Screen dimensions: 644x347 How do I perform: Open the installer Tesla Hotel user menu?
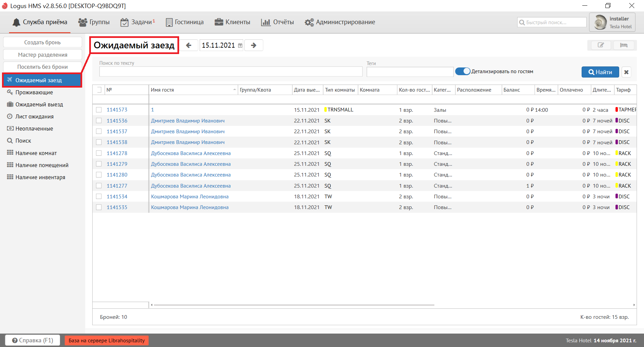(x=612, y=22)
